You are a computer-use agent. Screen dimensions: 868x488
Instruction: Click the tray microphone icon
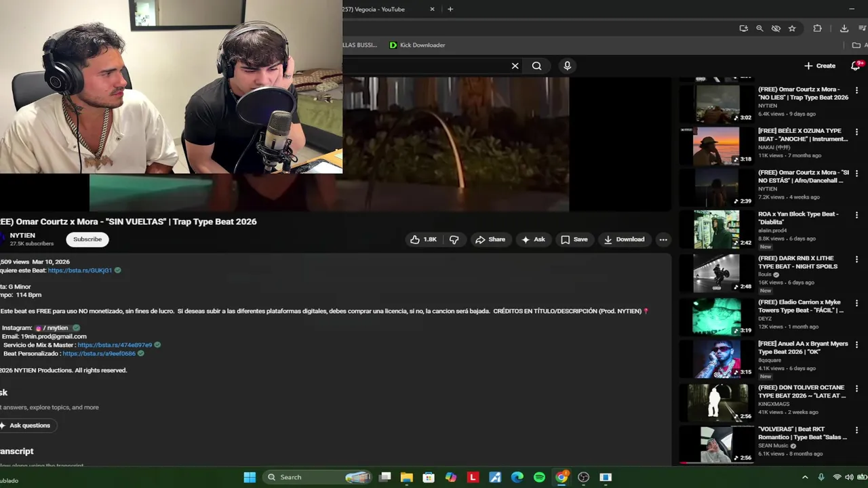pyautogui.click(x=821, y=477)
